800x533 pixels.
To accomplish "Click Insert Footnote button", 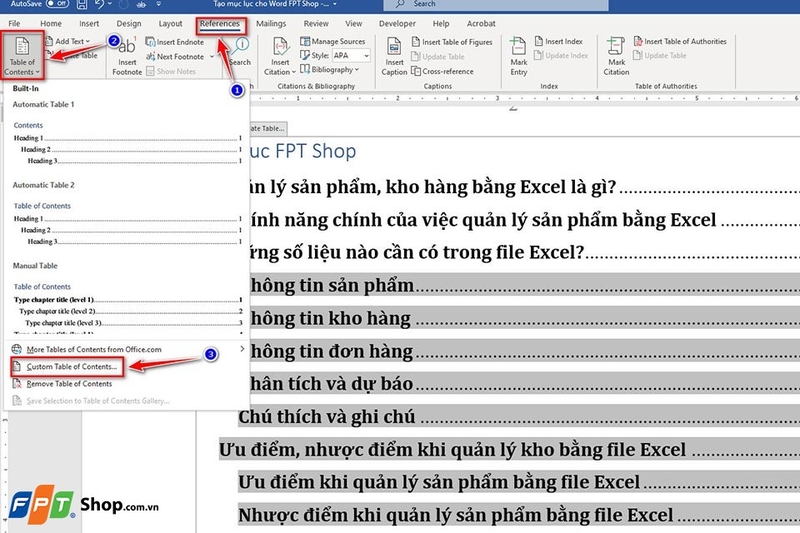I will point(127,57).
